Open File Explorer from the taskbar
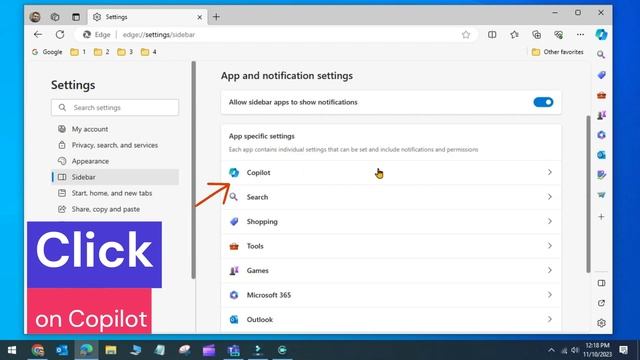640x360 pixels. [x=111, y=350]
